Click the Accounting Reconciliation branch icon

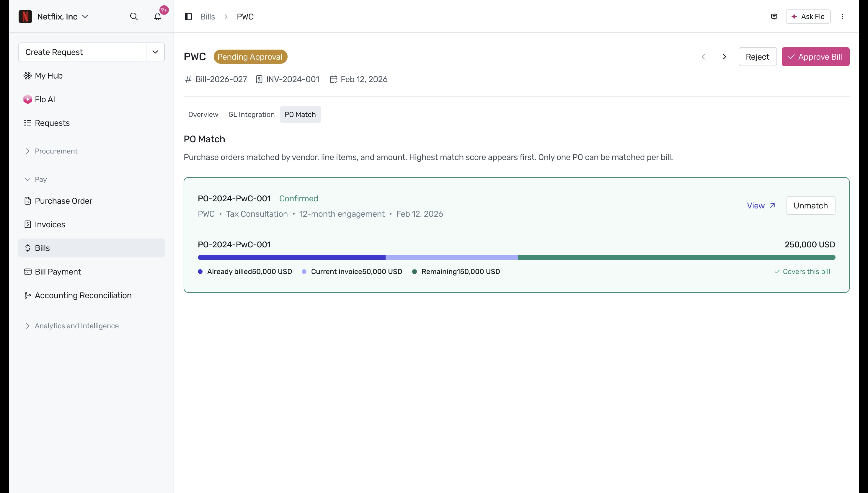pos(27,295)
